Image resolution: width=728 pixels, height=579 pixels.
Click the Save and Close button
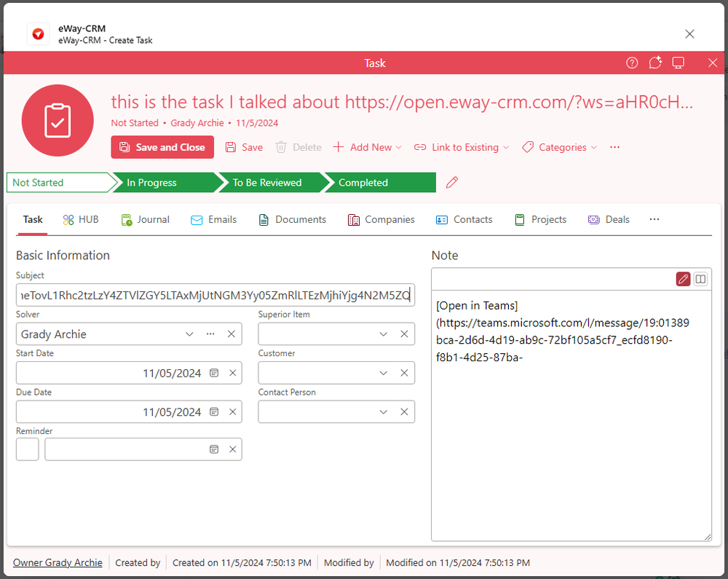[162, 147]
